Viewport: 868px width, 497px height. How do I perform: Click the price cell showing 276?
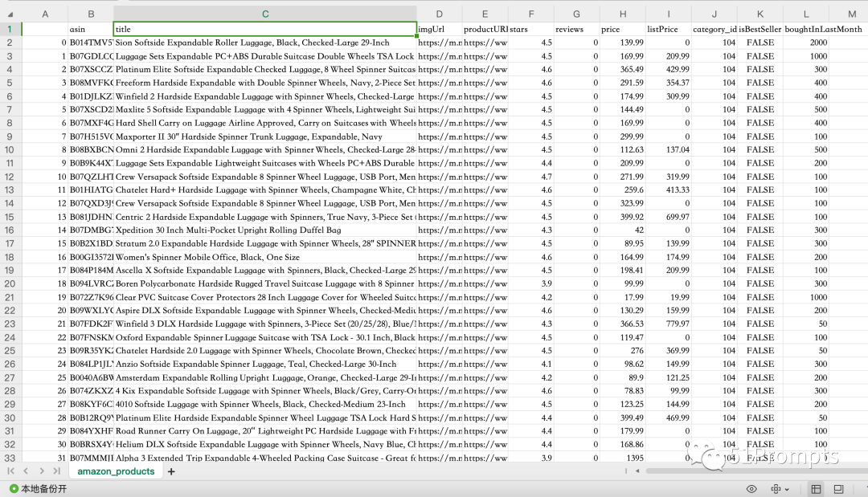point(623,351)
